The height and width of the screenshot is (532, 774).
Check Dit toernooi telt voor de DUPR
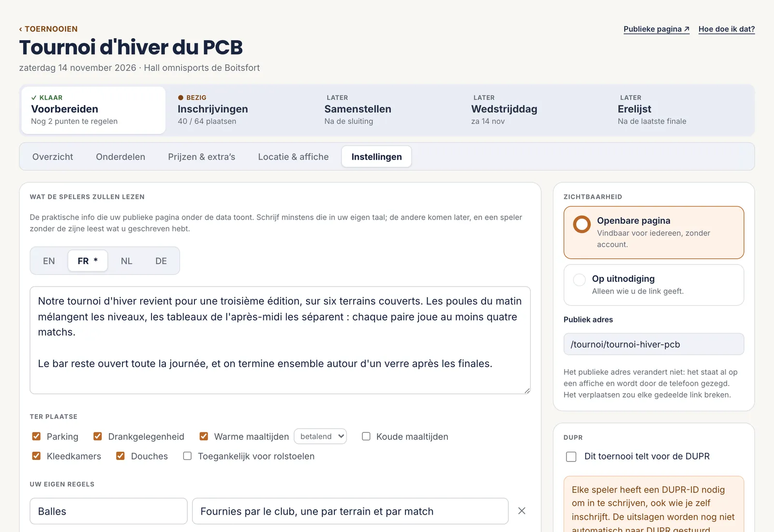pyautogui.click(x=571, y=457)
